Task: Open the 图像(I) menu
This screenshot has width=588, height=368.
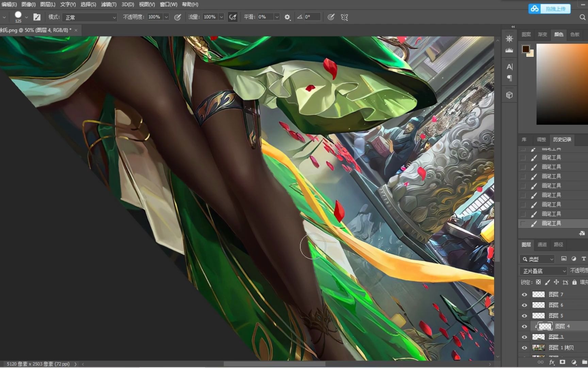Action: point(28,4)
